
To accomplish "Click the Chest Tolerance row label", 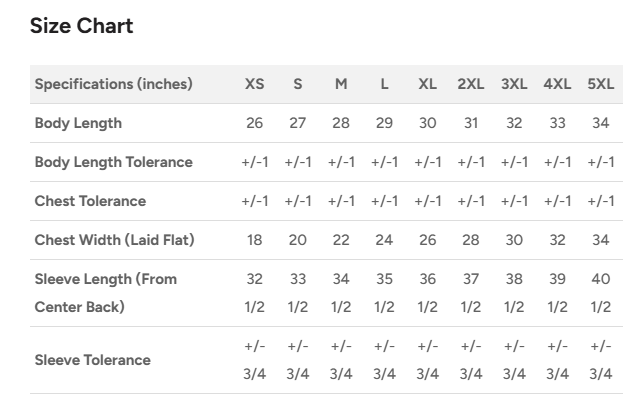I will pyautogui.click(x=90, y=201).
